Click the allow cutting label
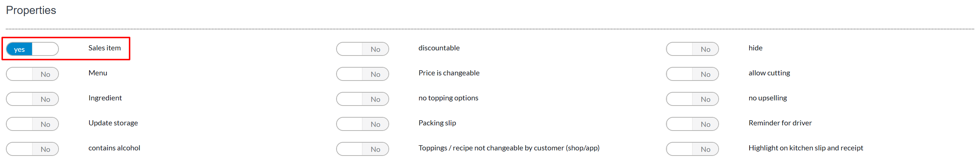 coord(769,73)
